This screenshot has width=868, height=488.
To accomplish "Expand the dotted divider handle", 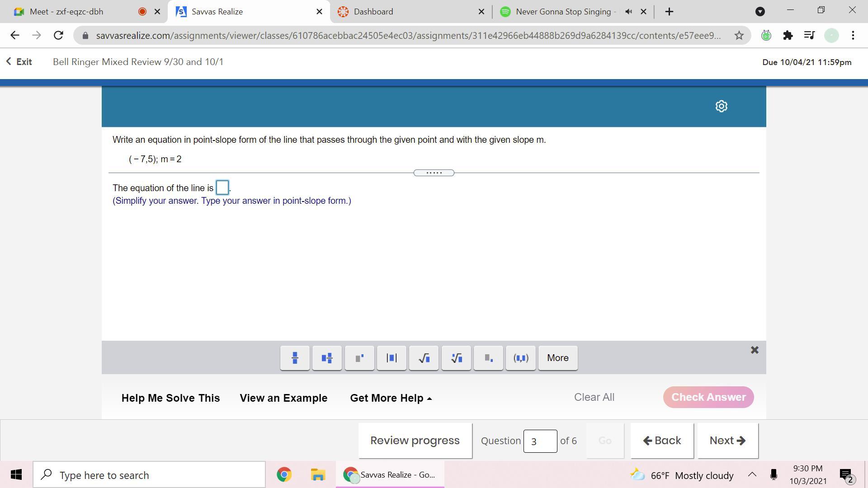I will (x=434, y=173).
